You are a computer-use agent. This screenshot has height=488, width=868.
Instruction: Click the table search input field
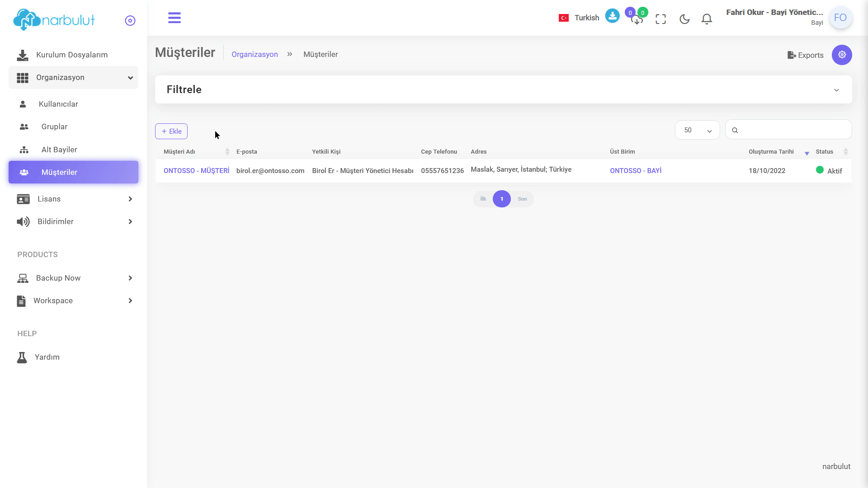[788, 130]
